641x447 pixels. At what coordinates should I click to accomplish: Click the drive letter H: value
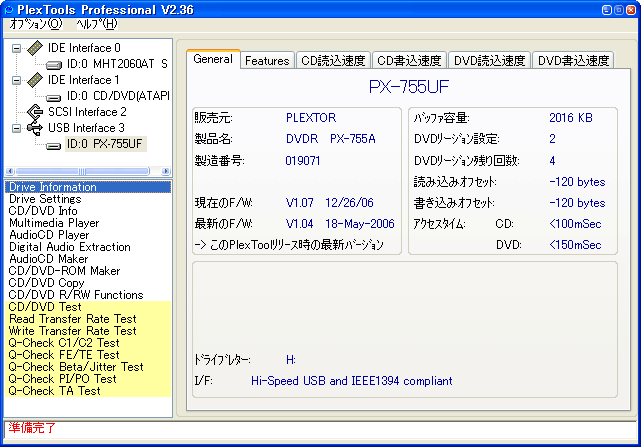click(x=291, y=360)
